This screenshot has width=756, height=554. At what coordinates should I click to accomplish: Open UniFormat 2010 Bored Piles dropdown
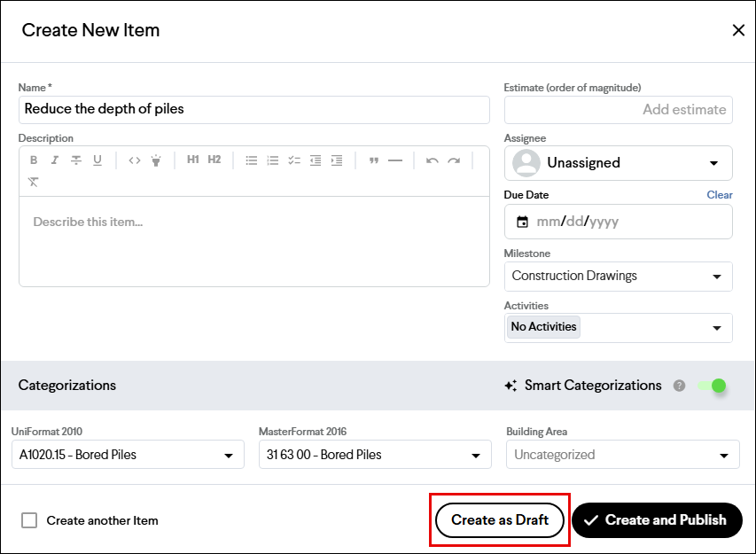128,454
